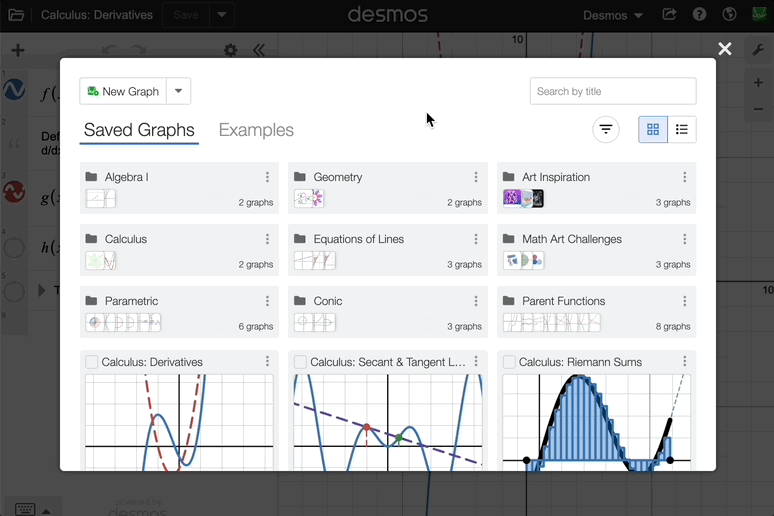Open the language globe icon

point(729,15)
